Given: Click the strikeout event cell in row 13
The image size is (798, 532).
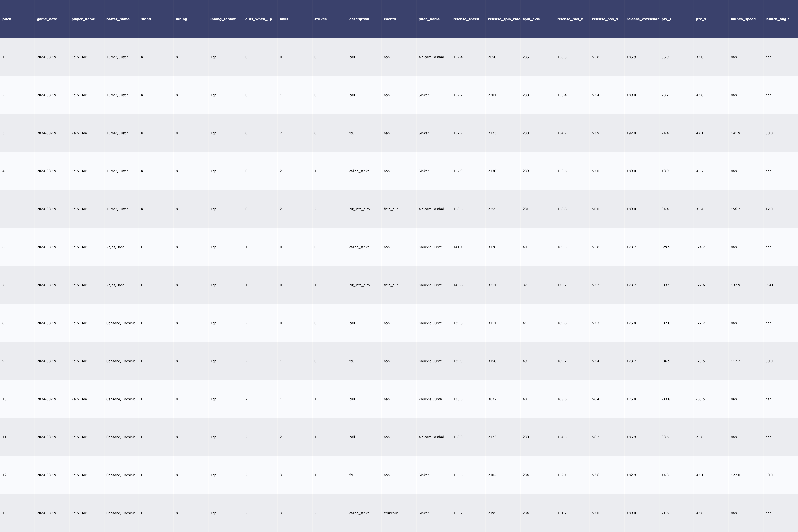Looking at the screenshot, I should tap(390, 513).
